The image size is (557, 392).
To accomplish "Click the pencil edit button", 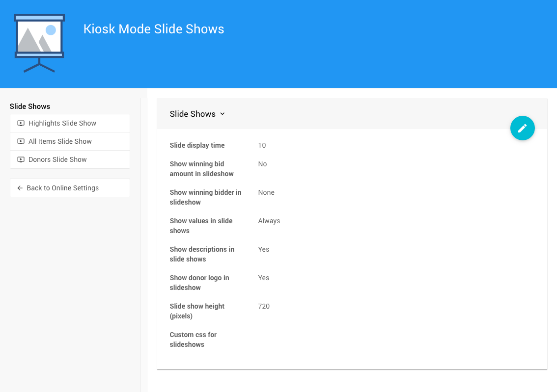I will [x=522, y=128].
